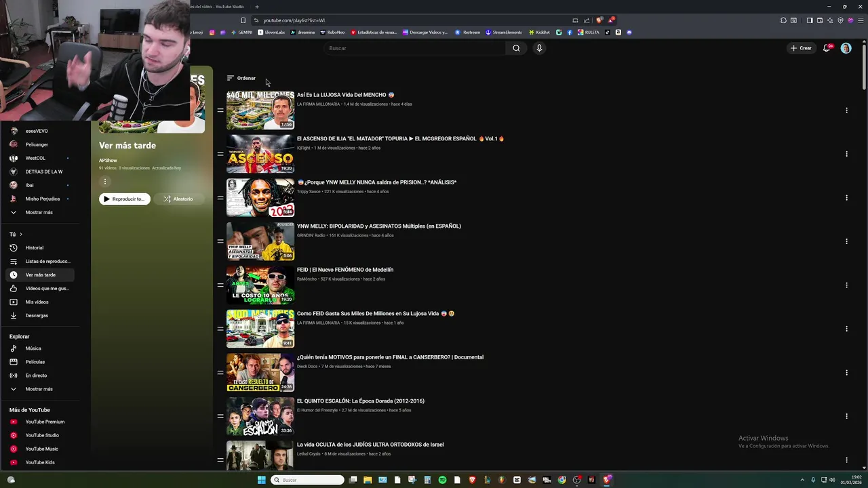
Task: Open options for Como FEID Gasta Sus Miles
Action: click(846, 329)
